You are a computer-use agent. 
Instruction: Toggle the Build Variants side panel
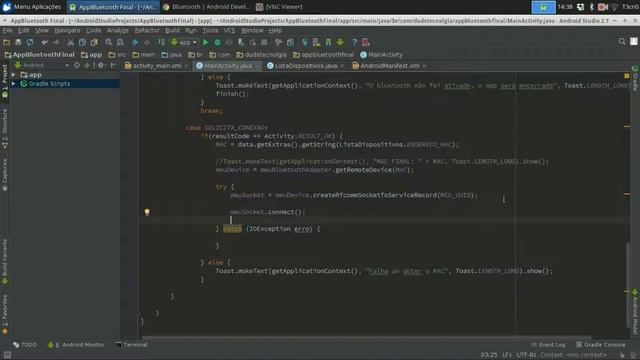pyautogui.click(x=5, y=261)
